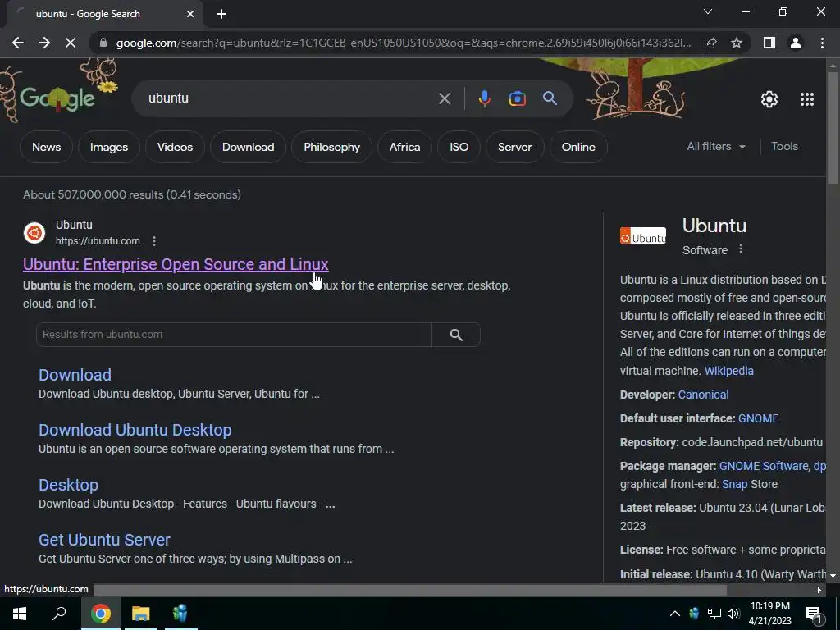Open the Download sitelink
840x630 pixels.
[x=75, y=375]
